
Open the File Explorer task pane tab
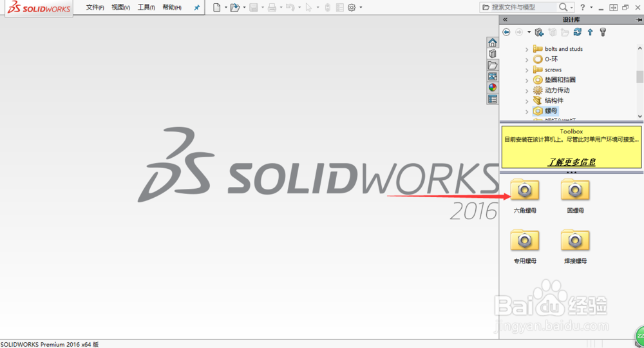tap(493, 65)
